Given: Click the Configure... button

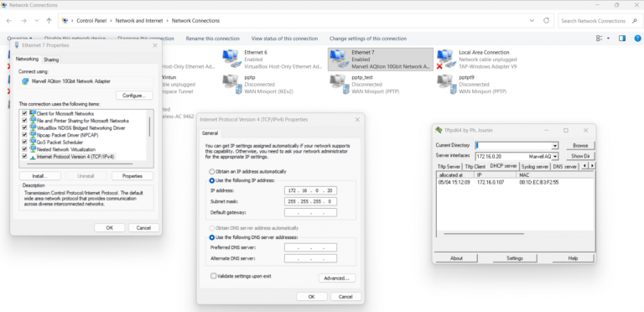Looking at the screenshot, I should coord(134,96).
